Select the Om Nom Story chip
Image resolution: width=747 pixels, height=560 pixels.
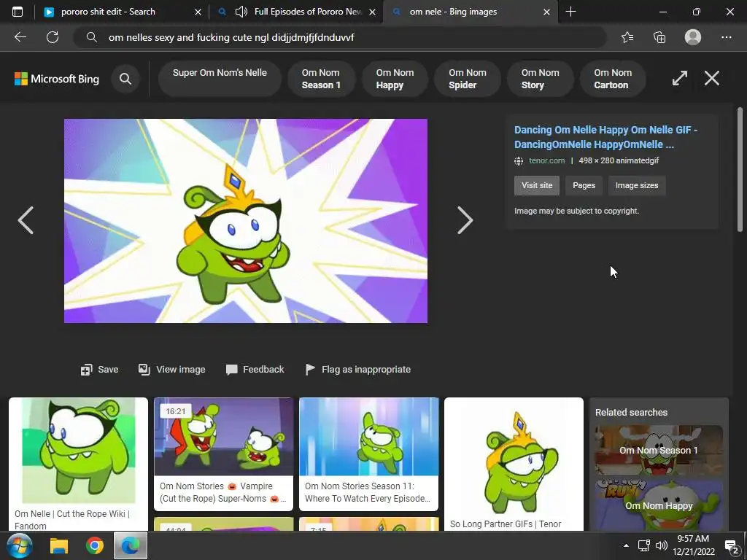tap(540, 79)
